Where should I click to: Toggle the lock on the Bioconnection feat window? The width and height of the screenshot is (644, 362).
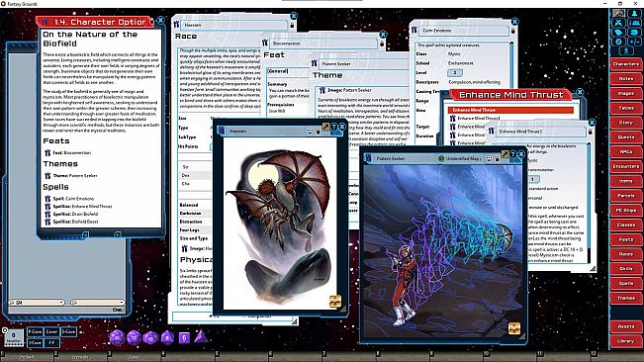tap(382, 44)
